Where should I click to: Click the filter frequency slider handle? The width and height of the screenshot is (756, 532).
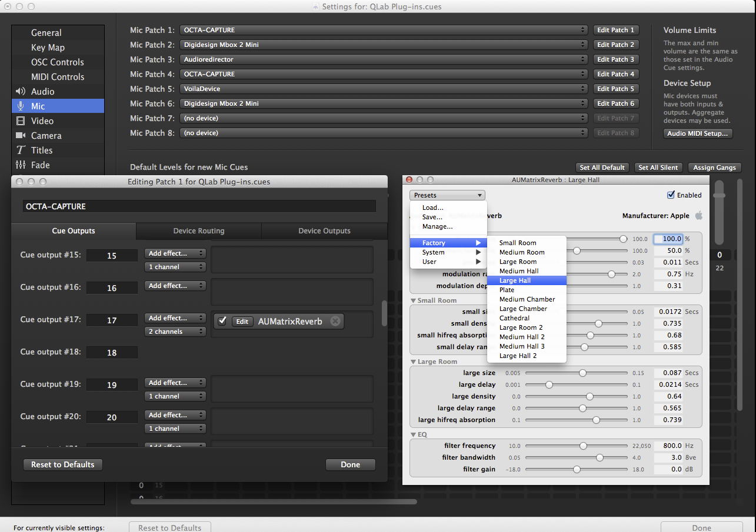coord(583,446)
